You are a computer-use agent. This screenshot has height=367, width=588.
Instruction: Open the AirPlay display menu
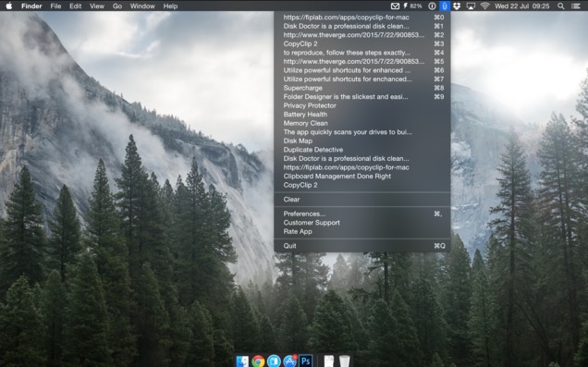[471, 6]
